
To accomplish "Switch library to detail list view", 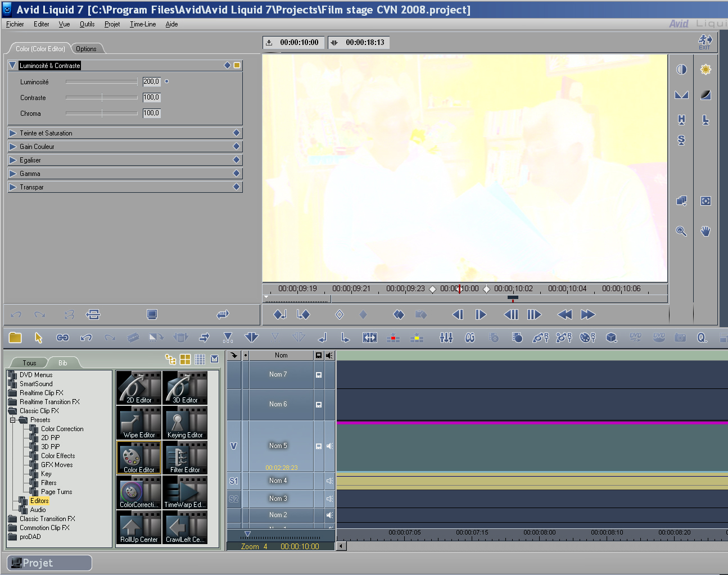I will tap(200, 359).
